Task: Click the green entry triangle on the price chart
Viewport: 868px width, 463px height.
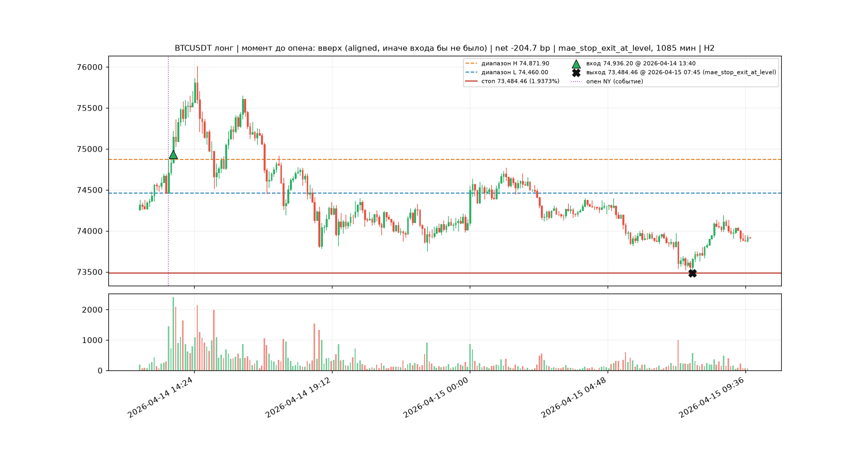Action: [x=173, y=154]
